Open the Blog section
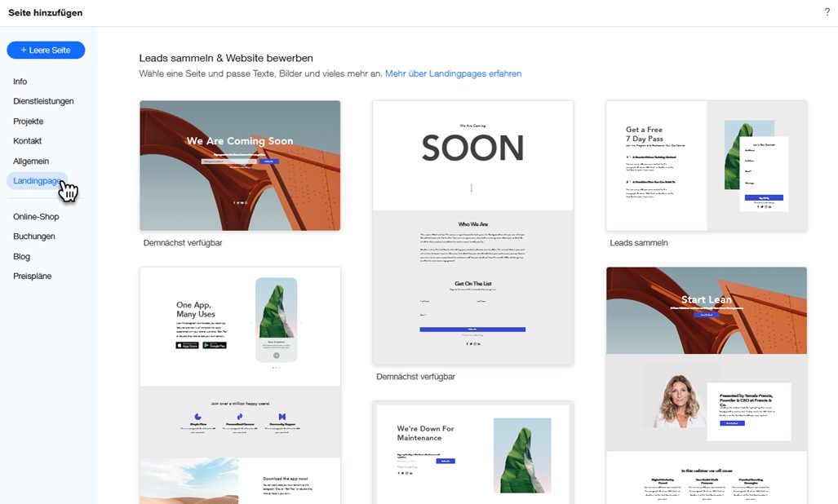 [x=22, y=256]
